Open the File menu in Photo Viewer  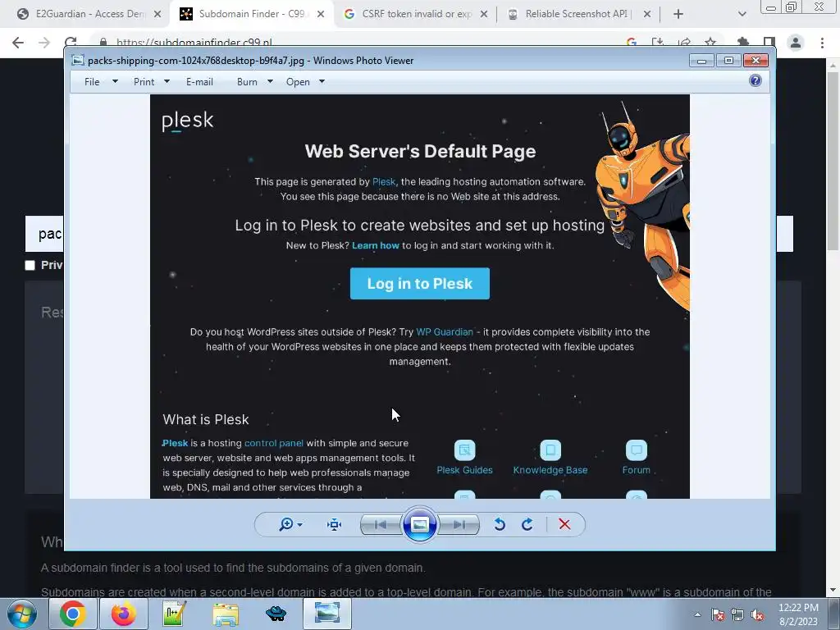(92, 82)
